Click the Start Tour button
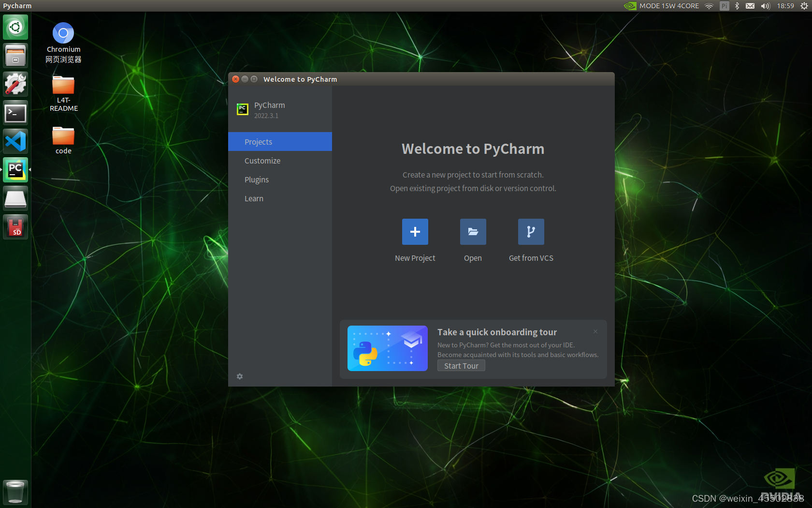This screenshot has width=812, height=508. (x=461, y=365)
